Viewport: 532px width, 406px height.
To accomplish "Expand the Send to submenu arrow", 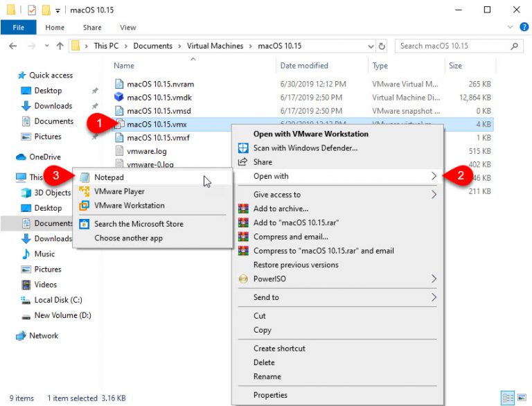I will coord(434,297).
